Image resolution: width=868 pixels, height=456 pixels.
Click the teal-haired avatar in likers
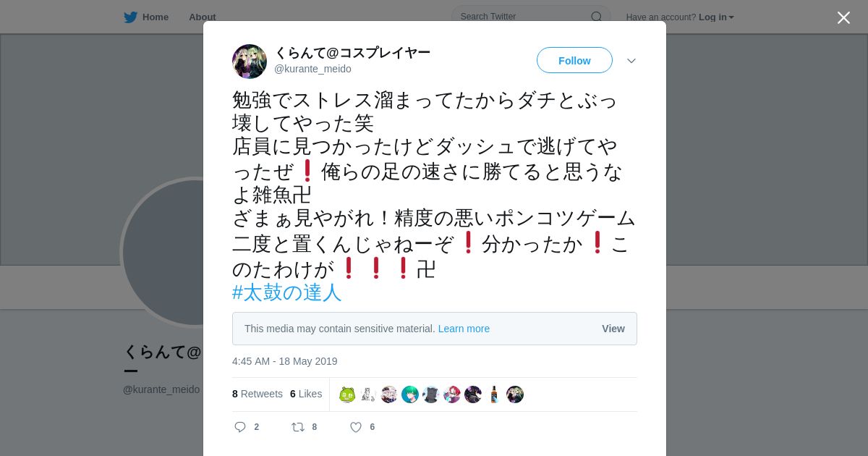tap(410, 394)
